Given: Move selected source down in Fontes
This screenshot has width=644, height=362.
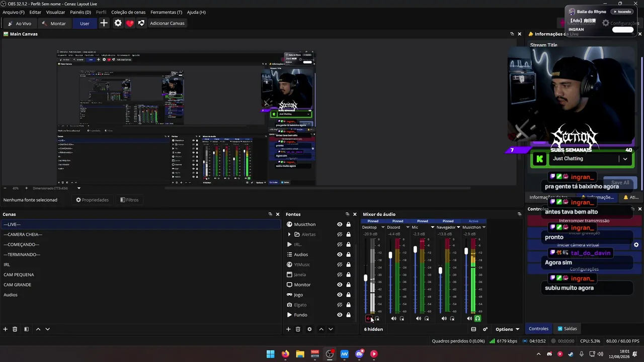Looking at the screenshot, I should [x=331, y=329].
